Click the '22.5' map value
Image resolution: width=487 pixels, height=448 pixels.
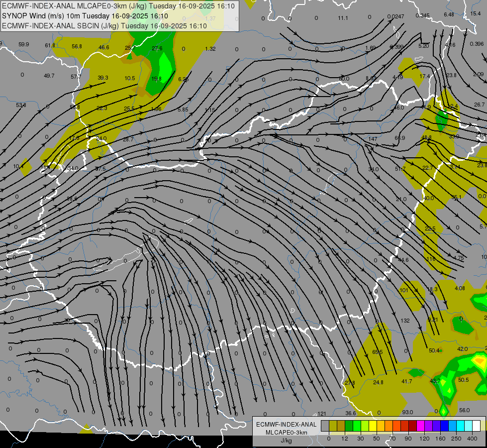click(x=430, y=228)
